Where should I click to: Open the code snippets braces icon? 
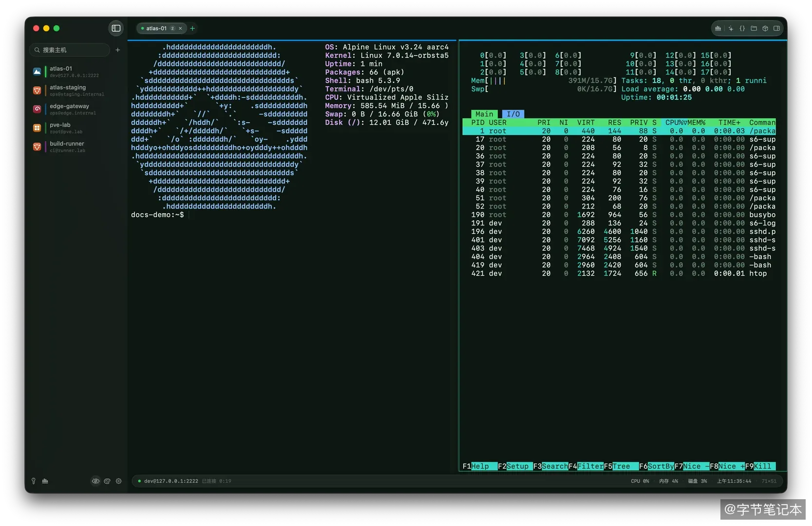click(x=742, y=28)
